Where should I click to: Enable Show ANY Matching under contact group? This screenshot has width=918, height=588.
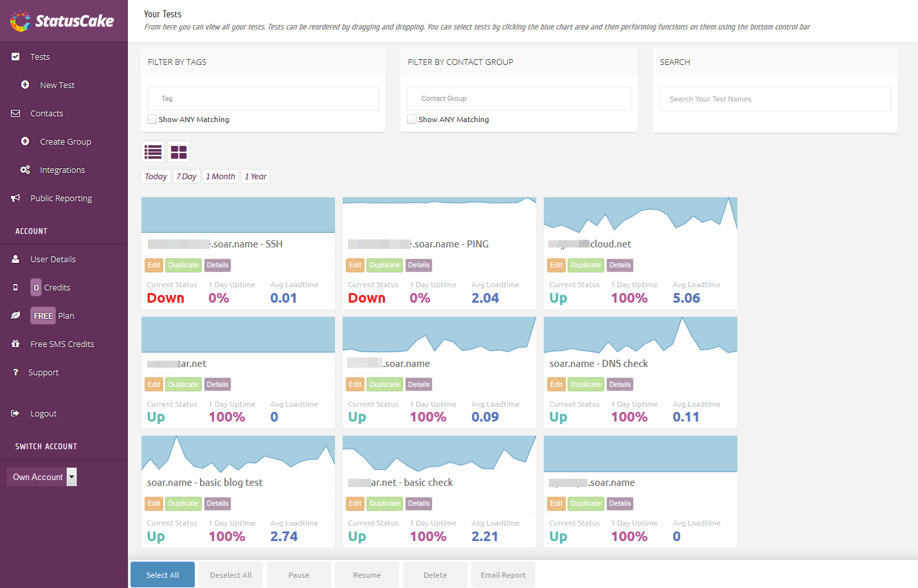(412, 120)
